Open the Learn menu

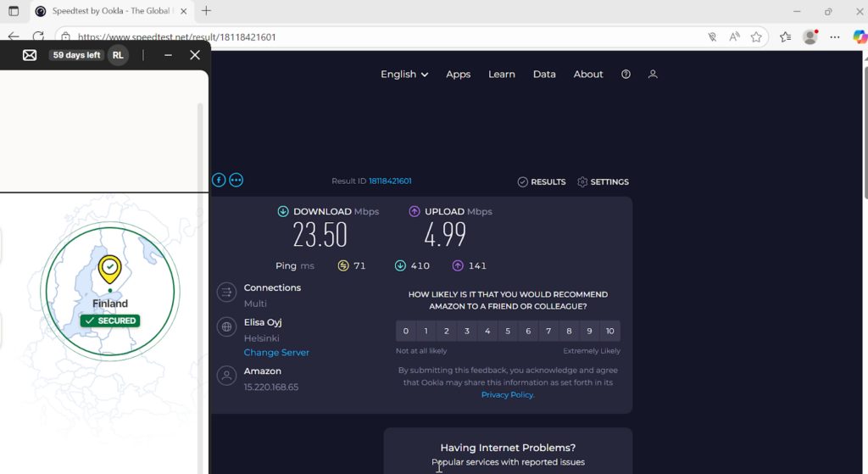click(x=502, y=75)
